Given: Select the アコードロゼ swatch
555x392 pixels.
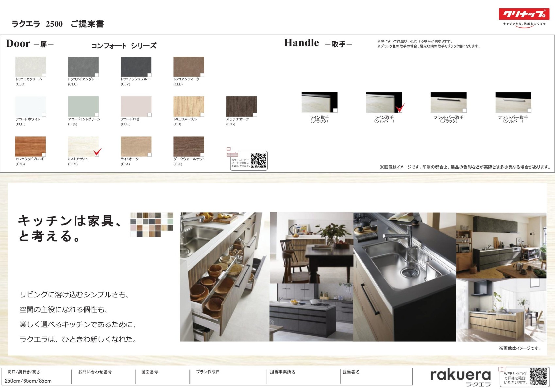Looking at the screenshot, I should point(136,106).
